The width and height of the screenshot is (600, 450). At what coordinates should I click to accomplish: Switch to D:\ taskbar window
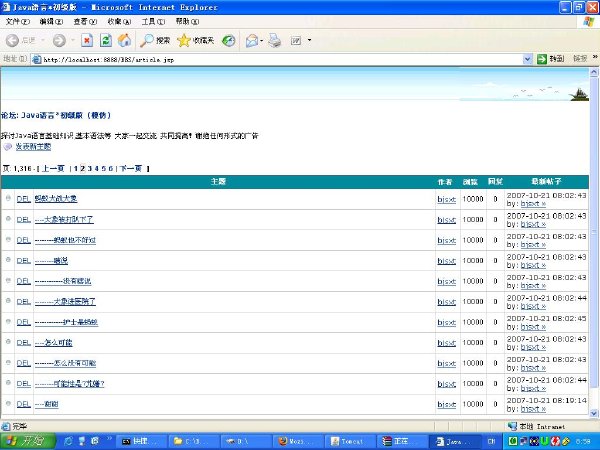tap(246, 441)
